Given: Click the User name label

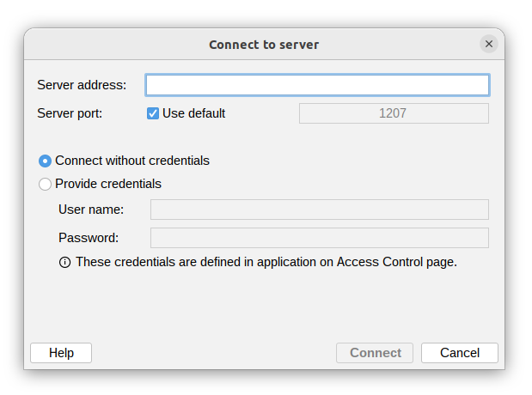Looking at the screenshot, I should point(91,210).
